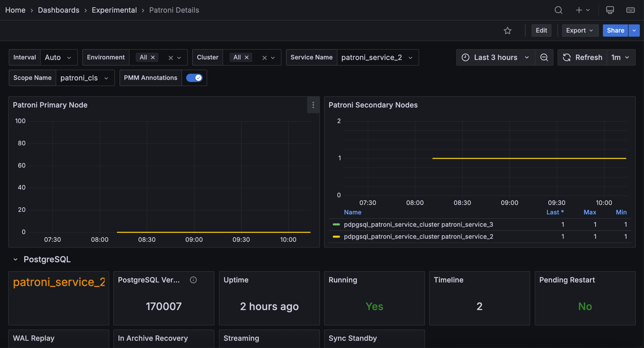This screenshot has height=348, width=644.
Task: Open the dashboard search
Action: click(558, 10)
